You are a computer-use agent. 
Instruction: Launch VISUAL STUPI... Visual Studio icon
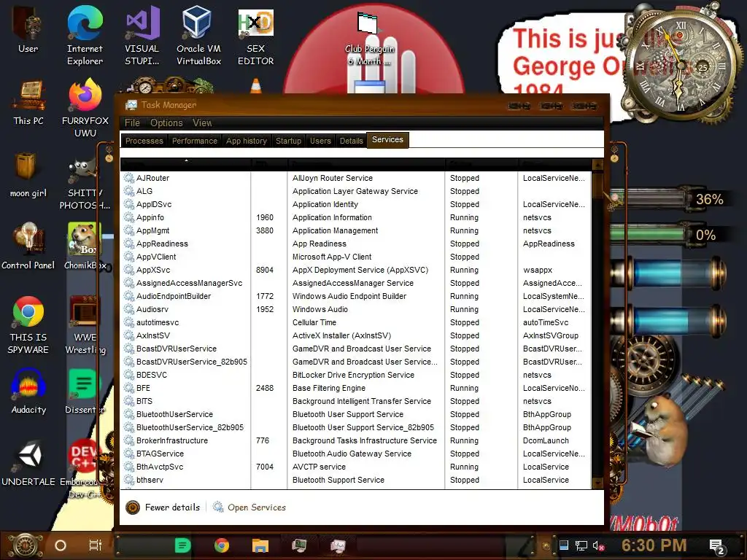tap(142, 36)
